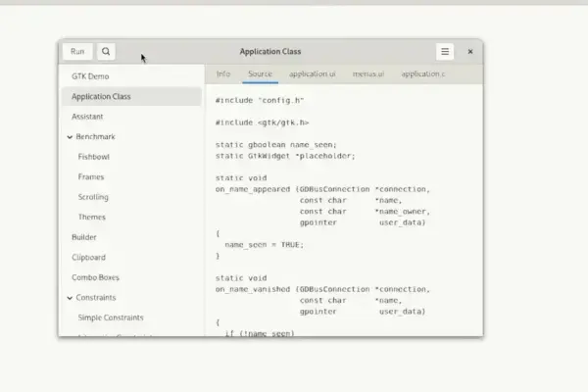Select the Fishbowl demo
Image resolution: width=588 pixels, height=392 pixels.
(x=131, y=157)
